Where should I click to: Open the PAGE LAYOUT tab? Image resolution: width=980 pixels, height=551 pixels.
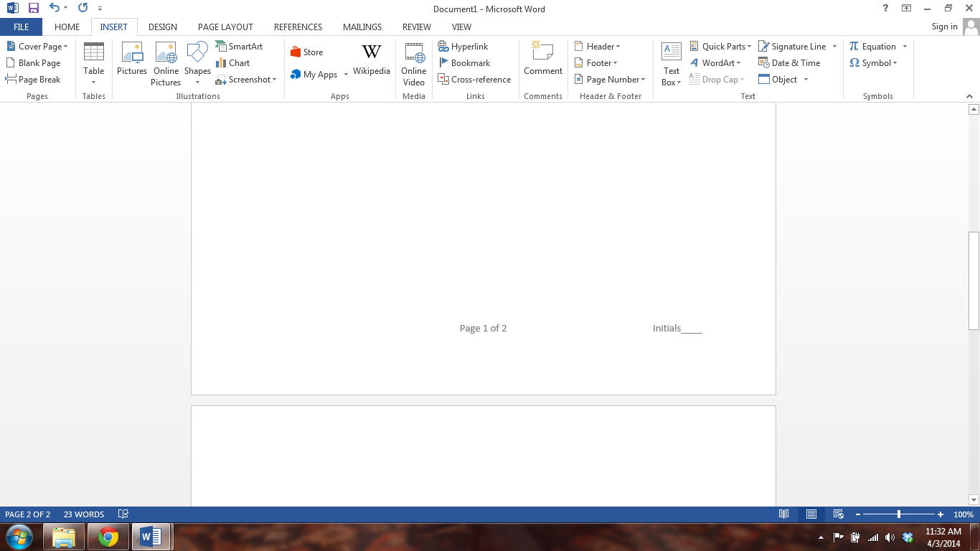[225, 27]
